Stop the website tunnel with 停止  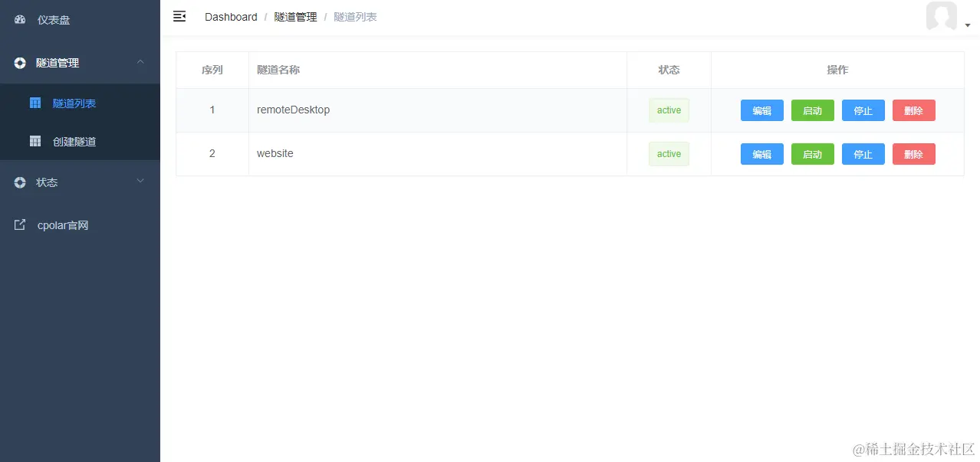863,154
